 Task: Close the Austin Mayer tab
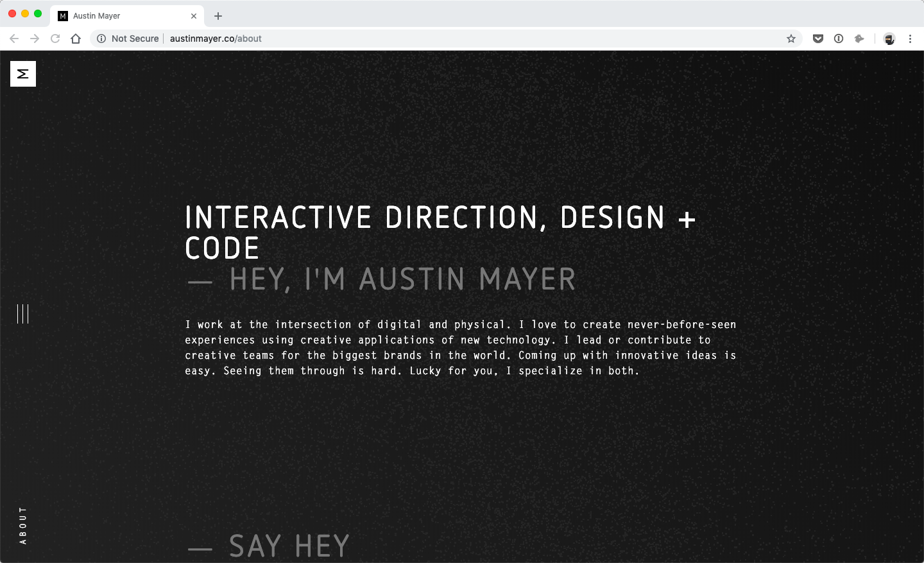click(194, 16)
